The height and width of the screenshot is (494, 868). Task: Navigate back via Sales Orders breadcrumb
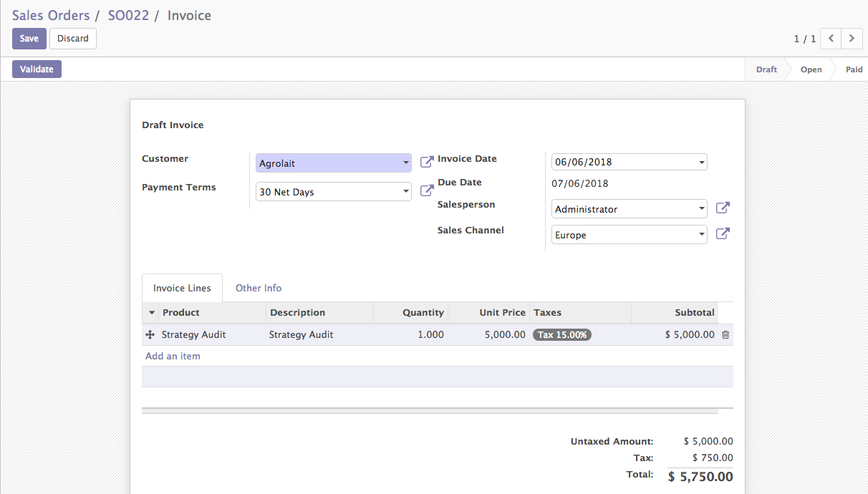tap(51, 15)
